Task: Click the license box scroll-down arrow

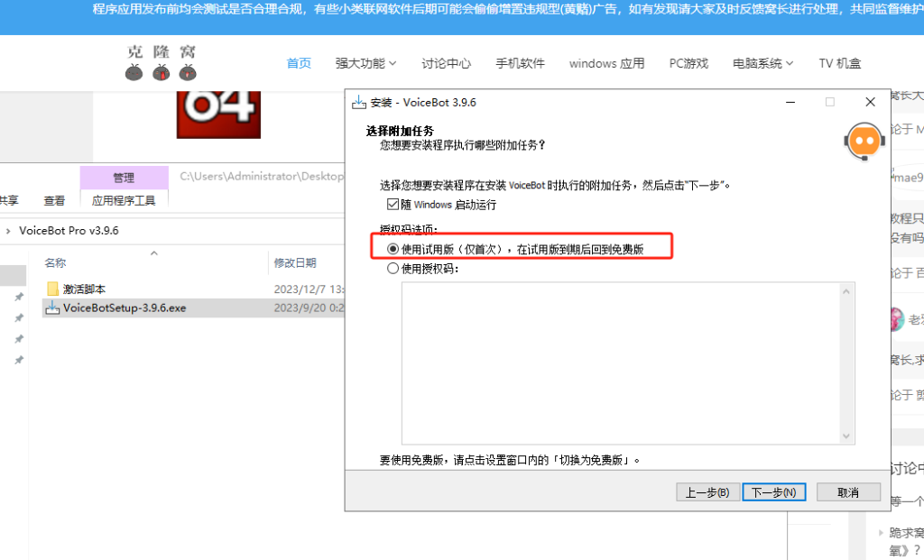Action: tap(846, 436)
